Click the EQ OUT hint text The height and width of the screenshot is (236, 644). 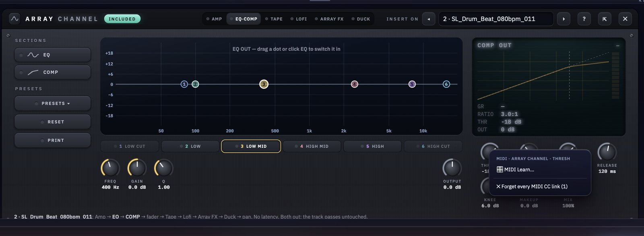[286, 49]
